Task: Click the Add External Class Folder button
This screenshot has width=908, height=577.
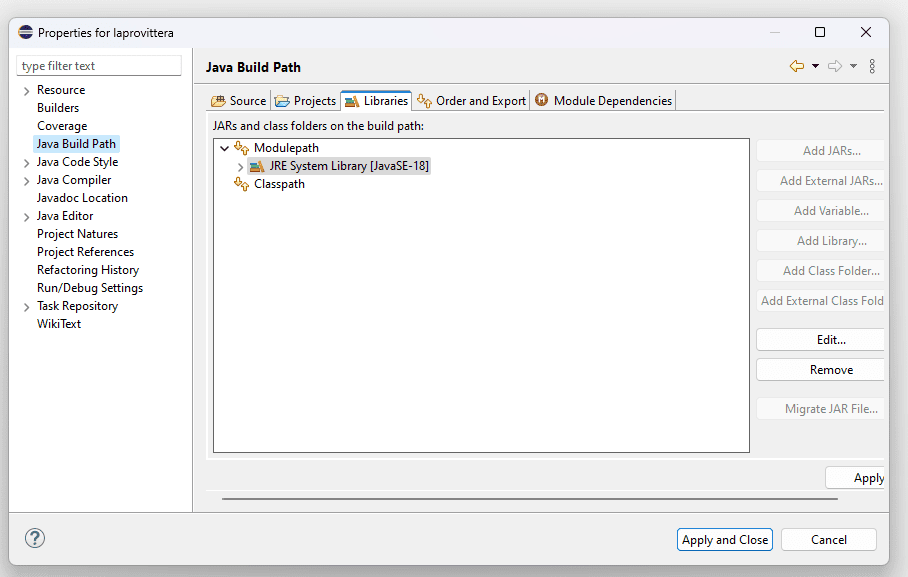Action: coord(821,301)
